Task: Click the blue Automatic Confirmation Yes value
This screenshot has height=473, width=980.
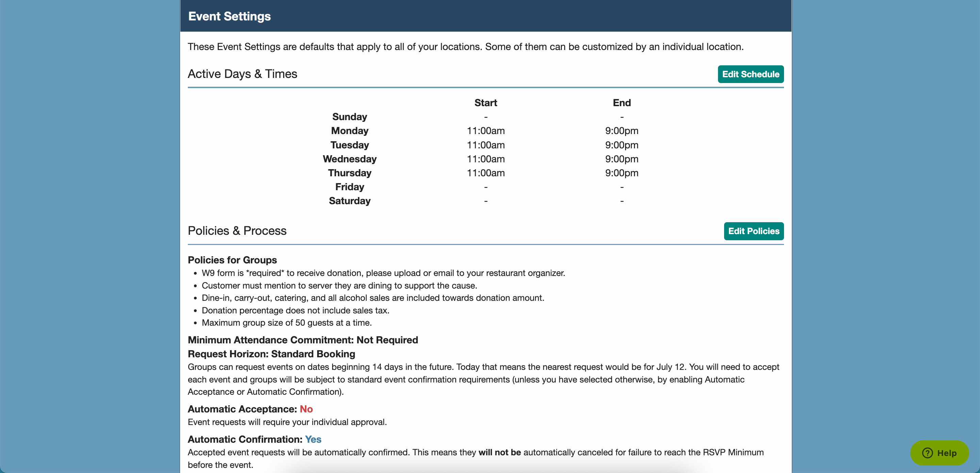Action: (x=313, y=440)
